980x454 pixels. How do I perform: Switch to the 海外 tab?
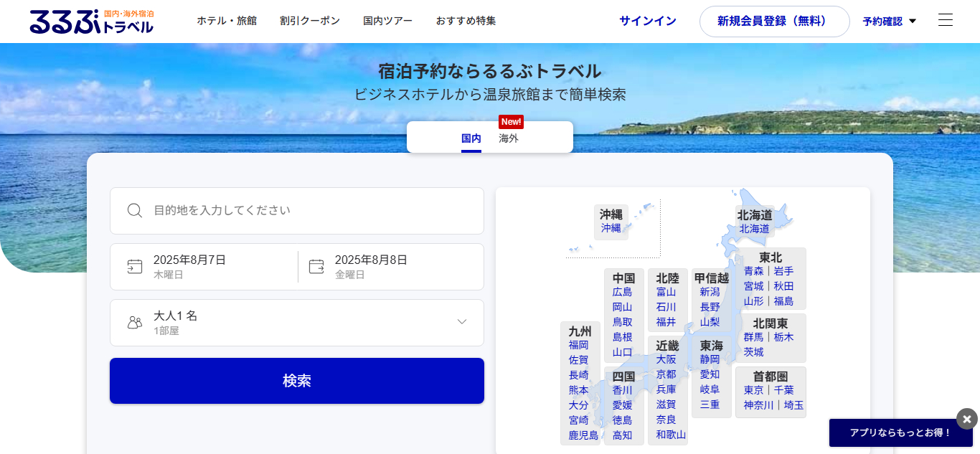(509, 138)
